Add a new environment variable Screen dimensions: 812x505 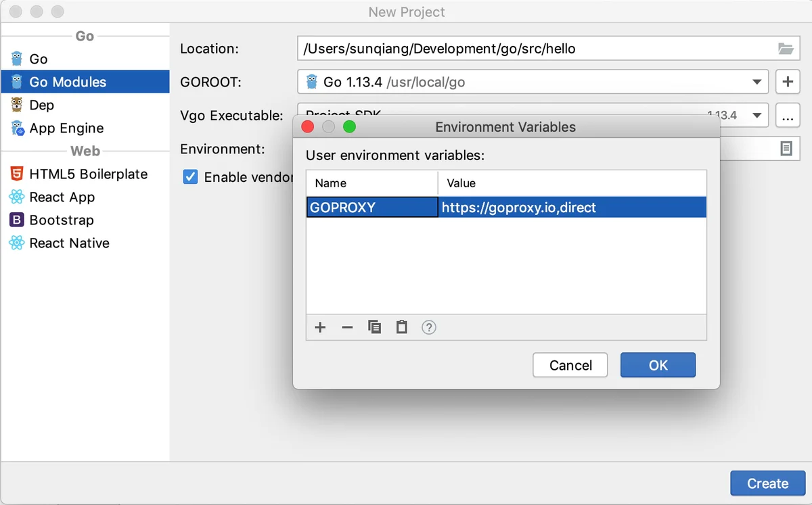pos(320,327)
